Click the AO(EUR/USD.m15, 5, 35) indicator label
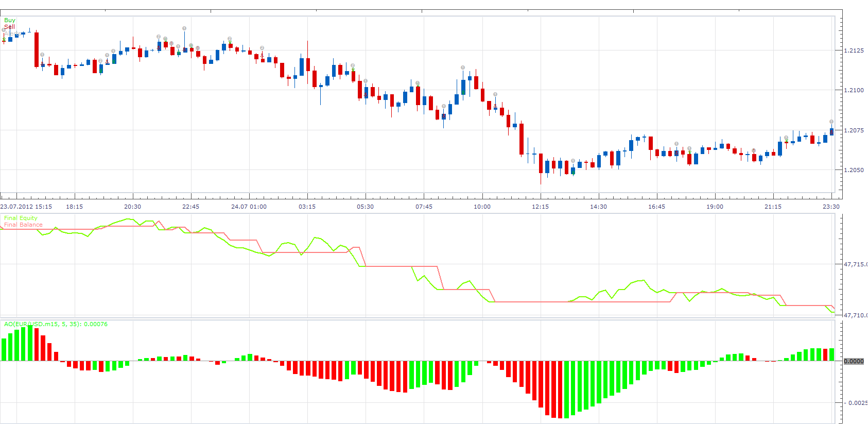 56,324
